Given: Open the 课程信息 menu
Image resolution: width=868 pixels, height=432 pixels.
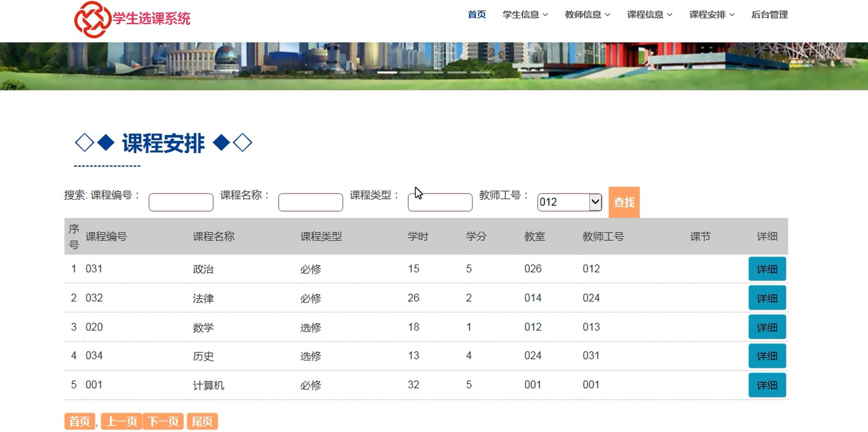Looking at the screenshot, I should point(650,15).
